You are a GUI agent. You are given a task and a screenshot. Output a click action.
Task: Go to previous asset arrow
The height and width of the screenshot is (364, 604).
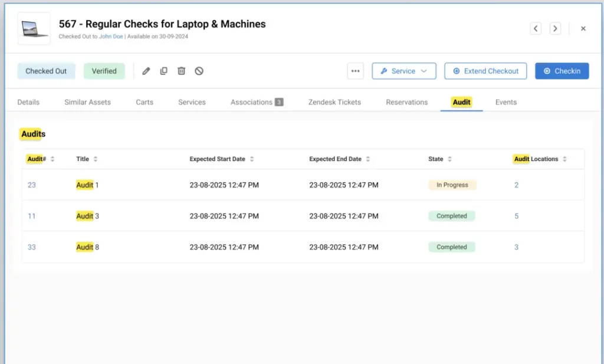coord(536,28)
